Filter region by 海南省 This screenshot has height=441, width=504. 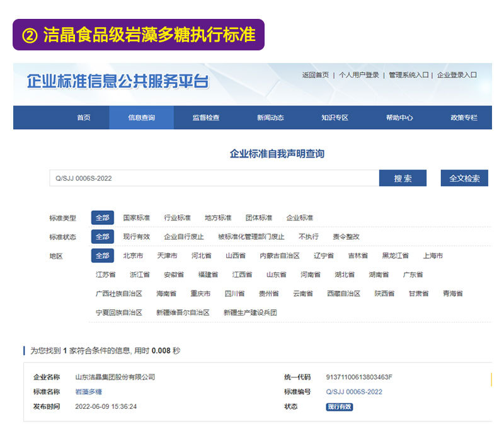click(166, 294)
